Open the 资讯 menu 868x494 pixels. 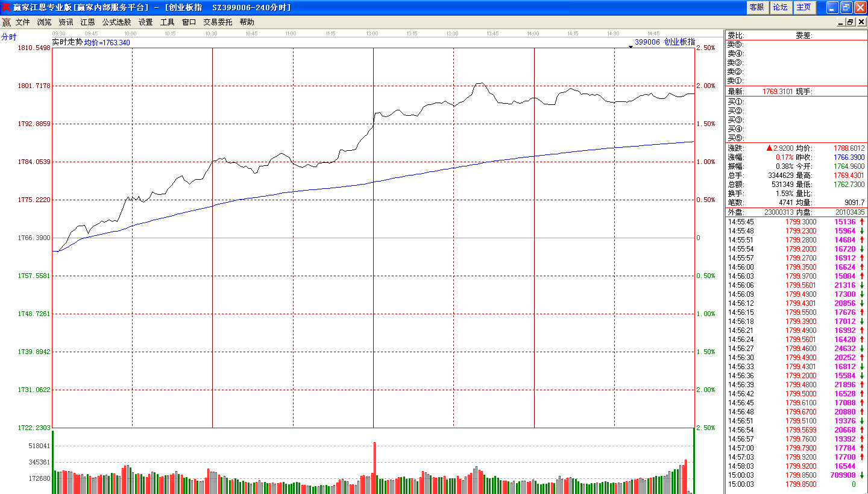66,22
